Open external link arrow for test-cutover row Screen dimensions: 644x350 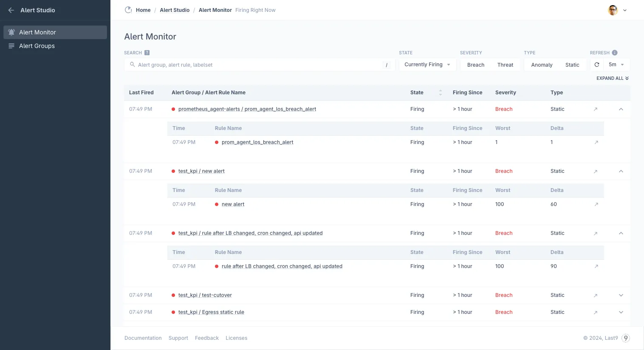(596, 295)
